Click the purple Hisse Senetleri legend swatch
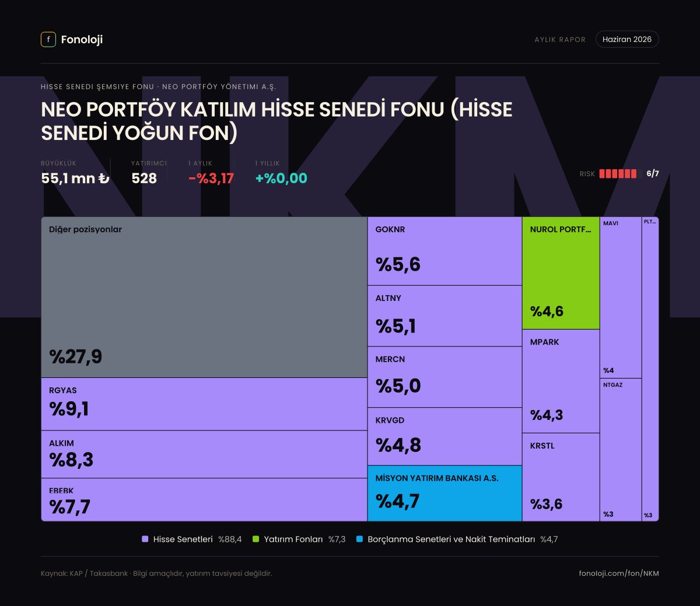This screenshot has height=606, width=700. (145, 540)
